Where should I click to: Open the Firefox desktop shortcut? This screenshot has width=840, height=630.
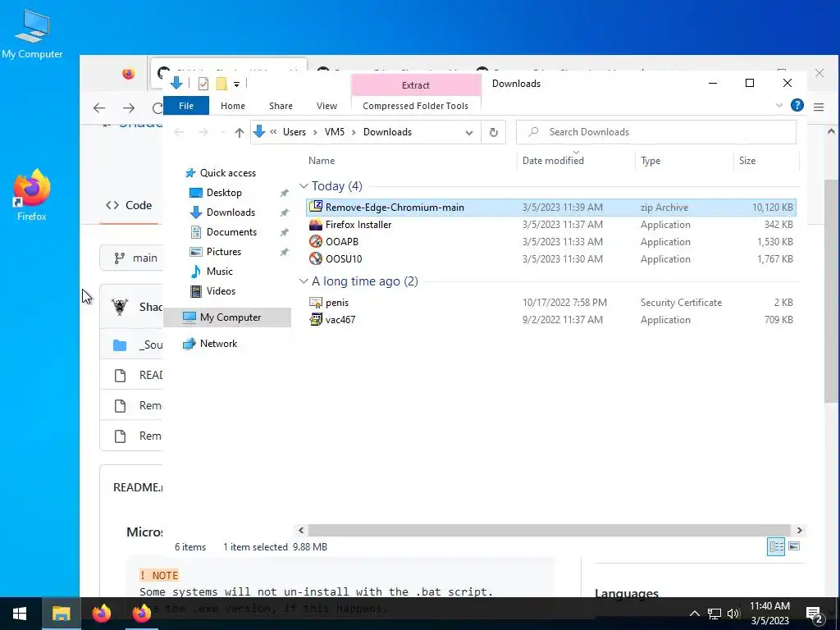(32, 195)
